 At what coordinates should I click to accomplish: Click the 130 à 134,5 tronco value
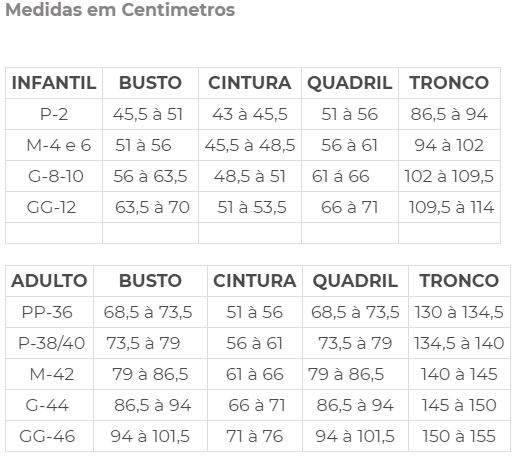(x=459, y=312)
